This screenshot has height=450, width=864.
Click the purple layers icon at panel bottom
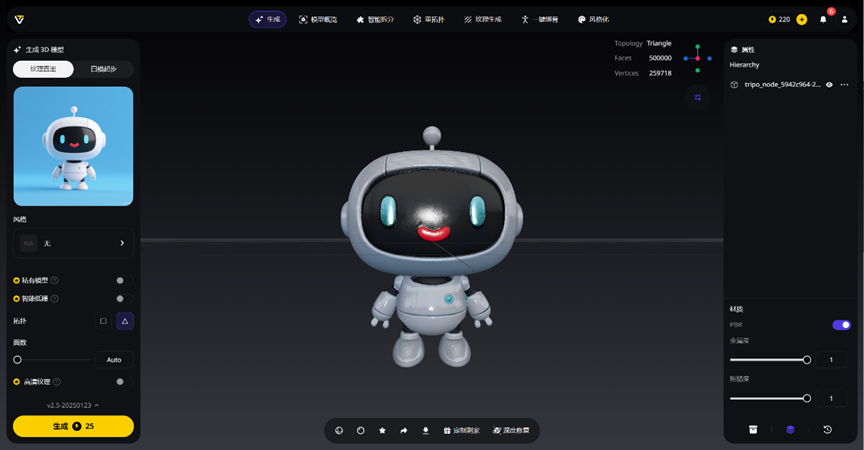(x=790, y=430)
